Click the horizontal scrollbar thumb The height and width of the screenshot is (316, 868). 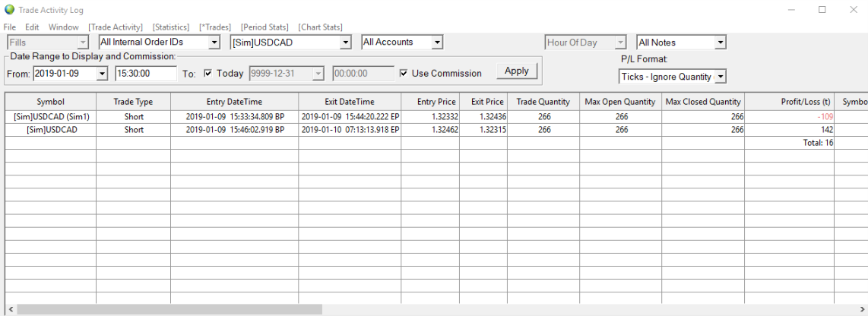(168, 309)
